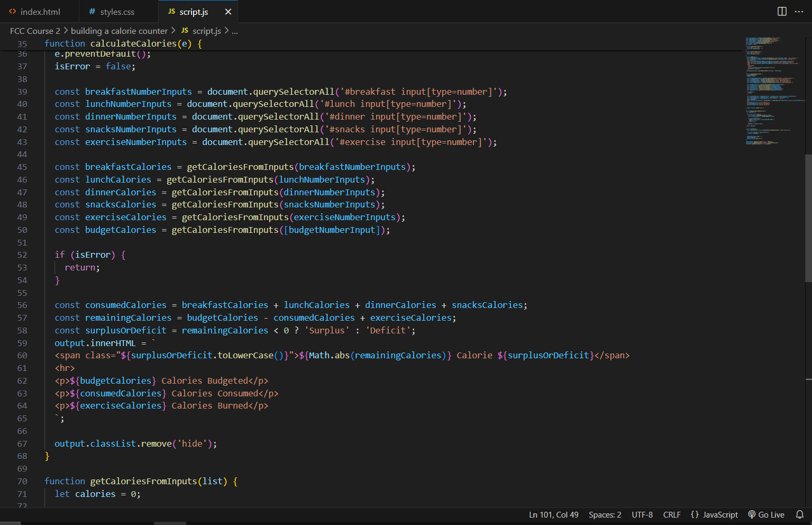Close the script.js tab

228,12
